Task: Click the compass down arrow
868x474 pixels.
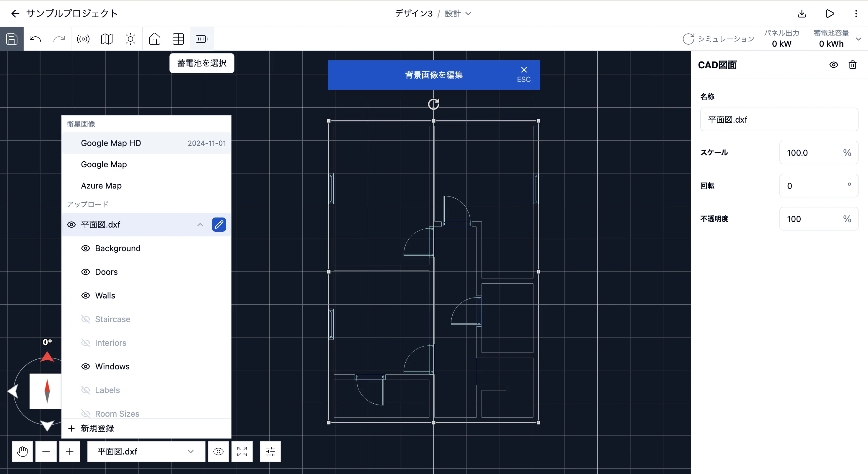Action: pos(47,426)
